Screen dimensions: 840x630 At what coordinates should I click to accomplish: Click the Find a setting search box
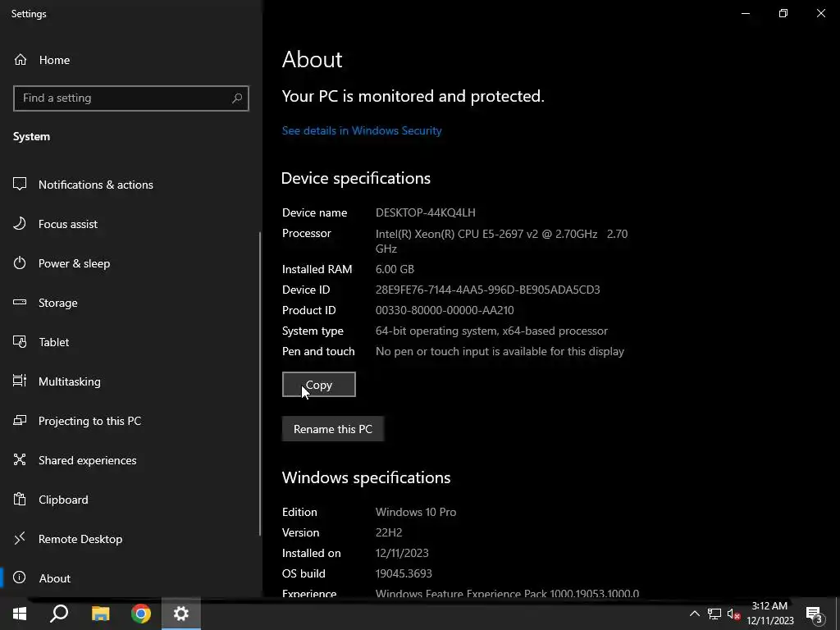tap(131, 98)
